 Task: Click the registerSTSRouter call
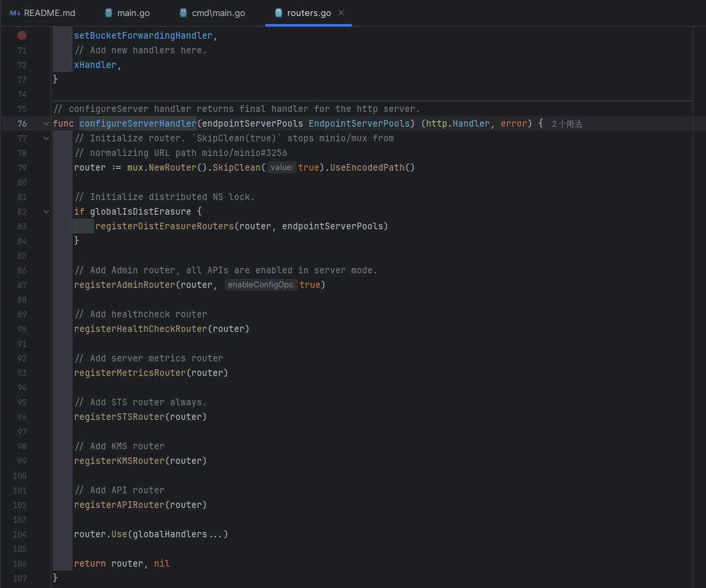coord(119,417)
